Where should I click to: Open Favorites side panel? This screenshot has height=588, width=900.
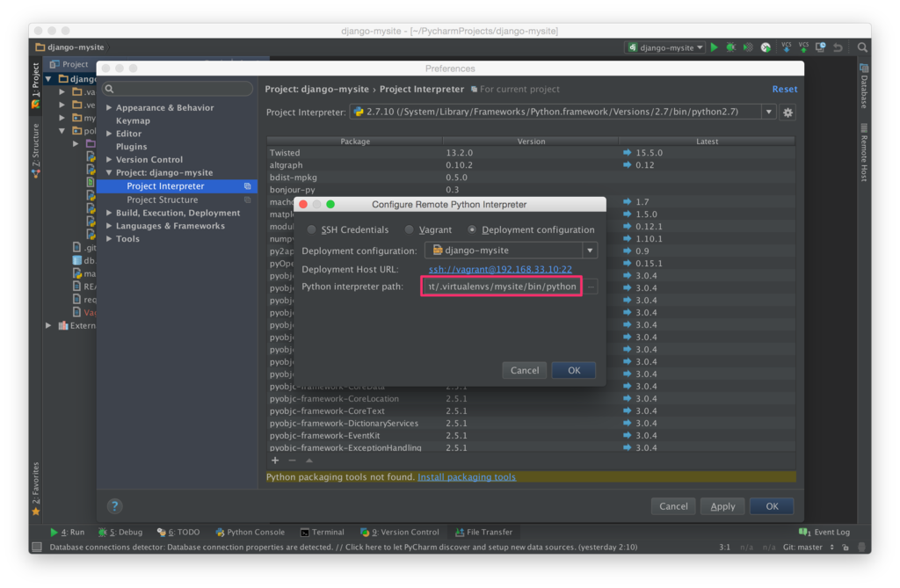click(36, 489)
